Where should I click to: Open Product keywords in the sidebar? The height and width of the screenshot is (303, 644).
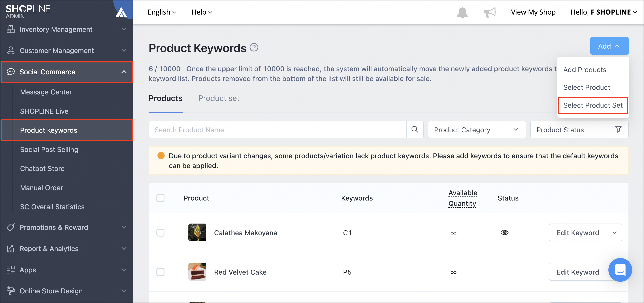click(x=67, y=130)
